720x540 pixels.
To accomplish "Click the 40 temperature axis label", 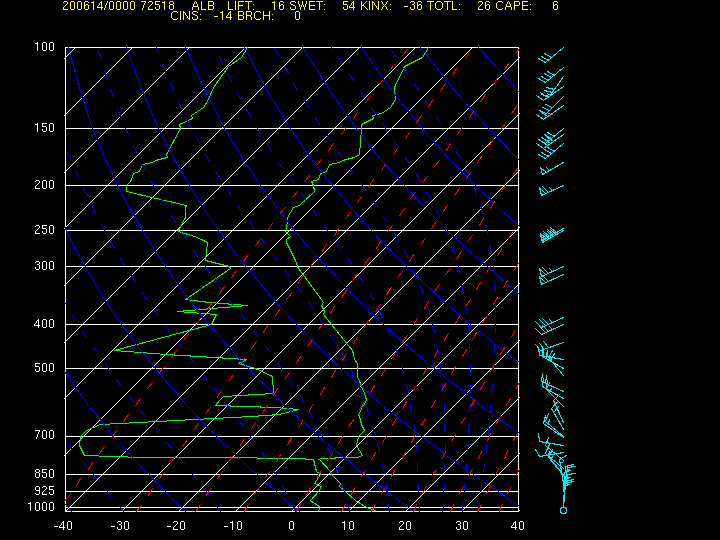I will pyautogui.click(x=518, y=526).
